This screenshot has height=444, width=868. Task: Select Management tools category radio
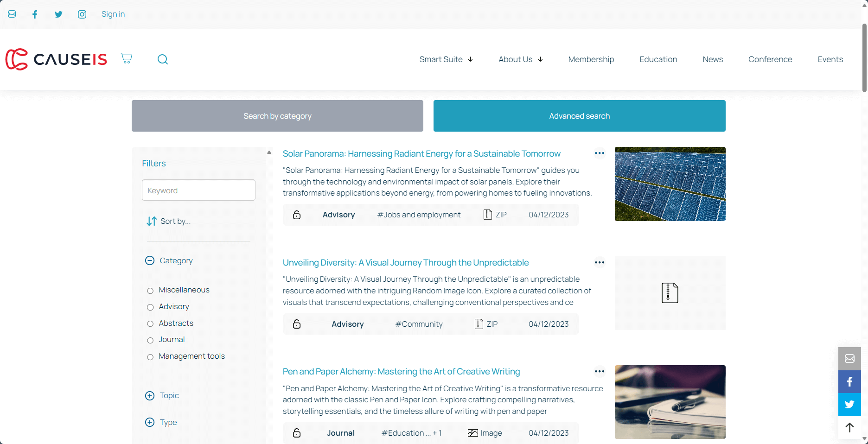click(150, 357)
